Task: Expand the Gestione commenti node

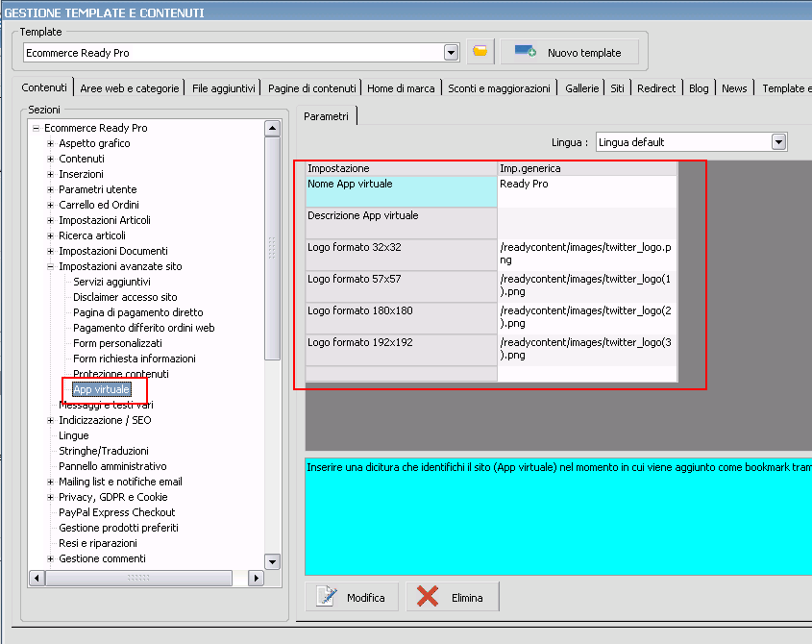Action: (50, 558)
